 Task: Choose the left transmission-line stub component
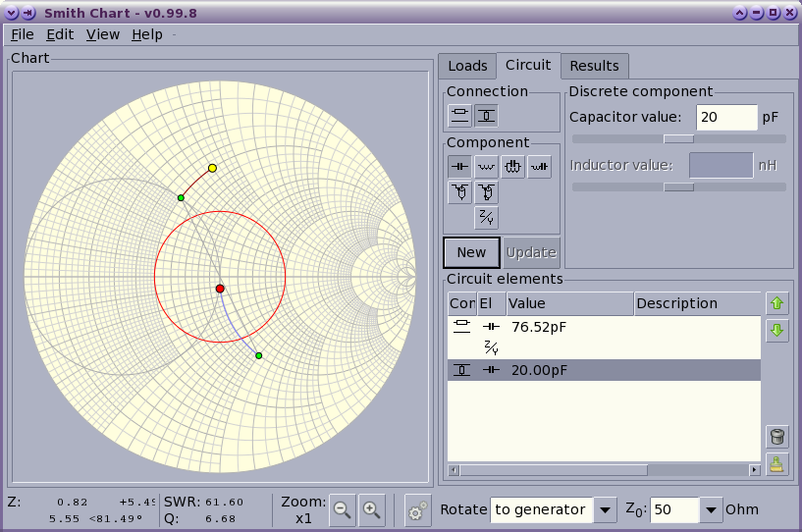tap(459, 192)
